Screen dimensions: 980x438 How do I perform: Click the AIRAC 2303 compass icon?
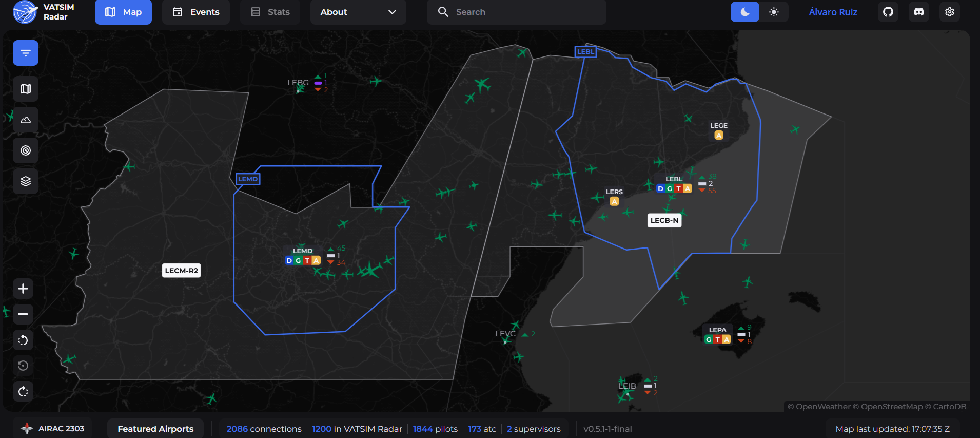[27, 428]
